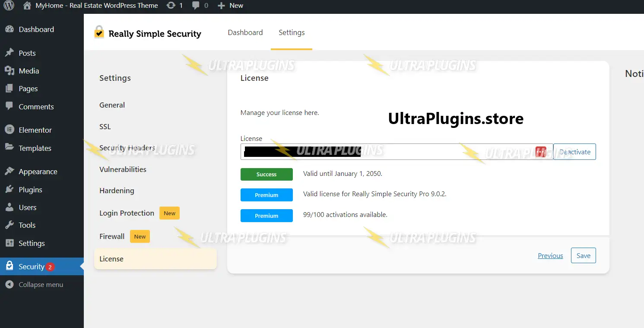Click the Save button
Screen dimensions: 644x328
tap(583, 255)
